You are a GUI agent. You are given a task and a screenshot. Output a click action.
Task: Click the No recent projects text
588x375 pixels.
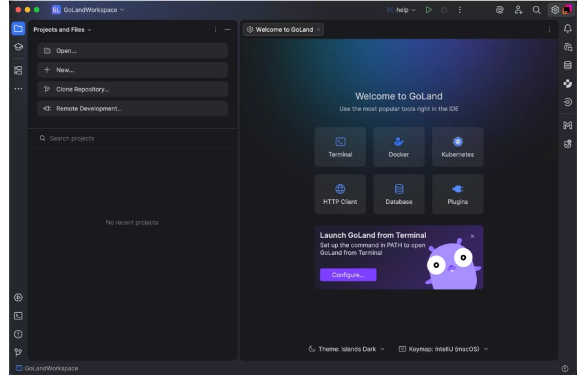(132, 222)
